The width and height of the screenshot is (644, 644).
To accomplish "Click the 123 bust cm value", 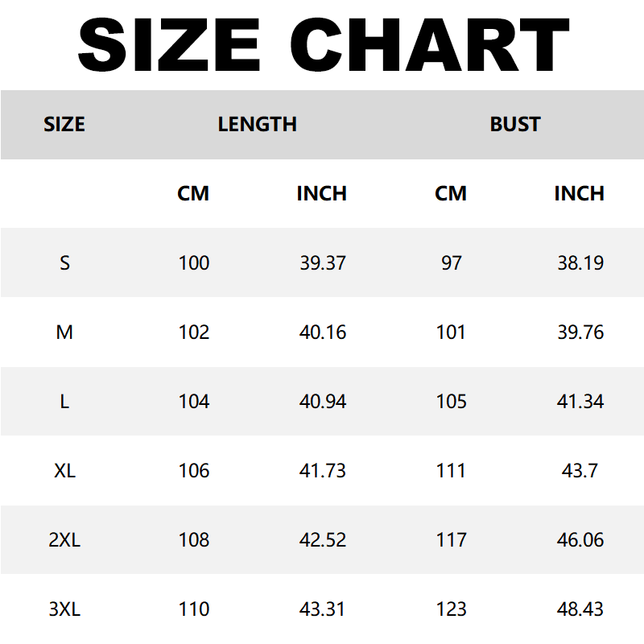I will [451, 609].
